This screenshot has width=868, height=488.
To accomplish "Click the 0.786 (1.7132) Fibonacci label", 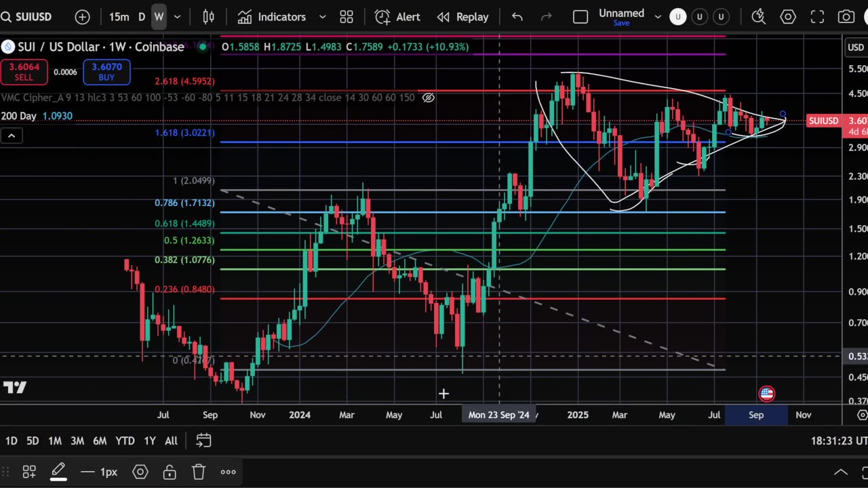I will [x=184, y=203].
